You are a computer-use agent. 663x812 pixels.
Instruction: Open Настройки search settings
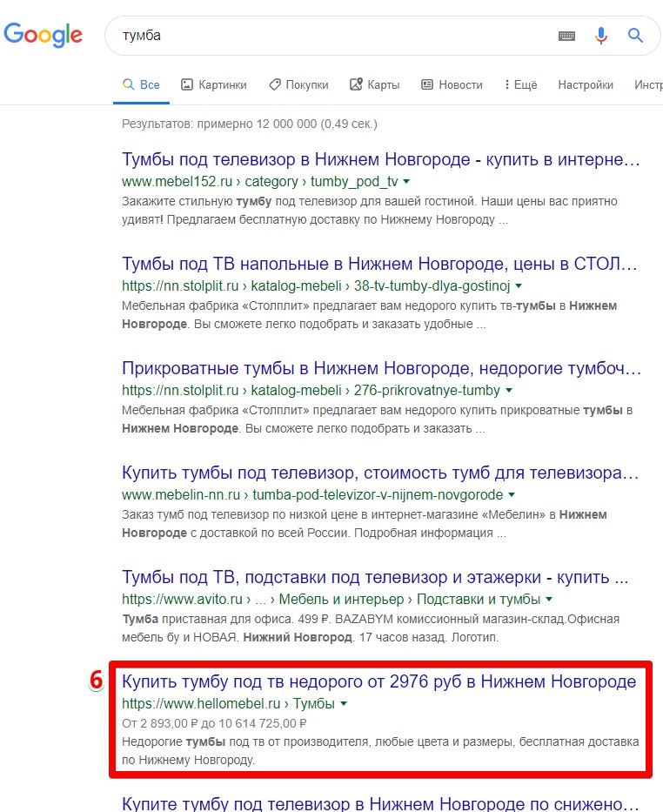586,84
